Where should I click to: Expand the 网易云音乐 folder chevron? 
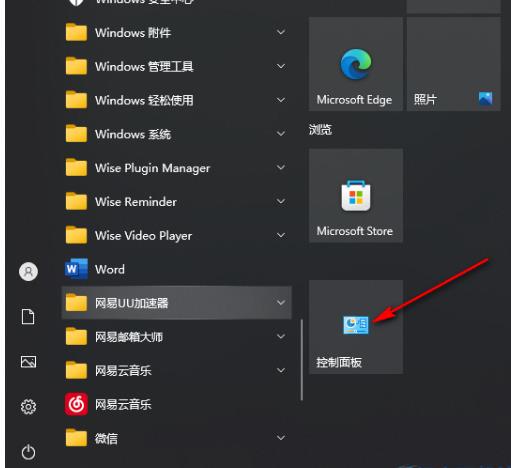pos(281,370)
